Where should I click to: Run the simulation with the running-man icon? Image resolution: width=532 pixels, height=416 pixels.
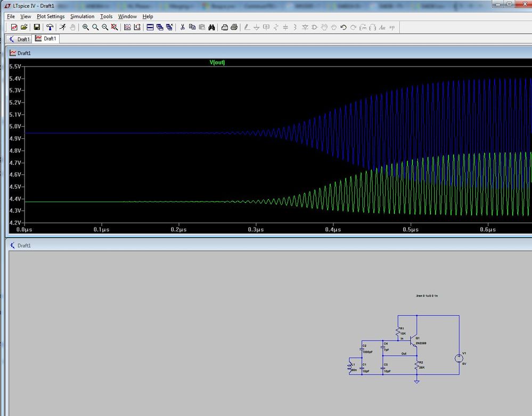[x=63, y=27]
